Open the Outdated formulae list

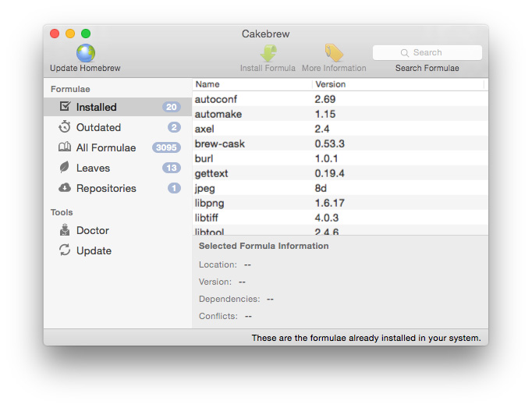click(118, 127)
